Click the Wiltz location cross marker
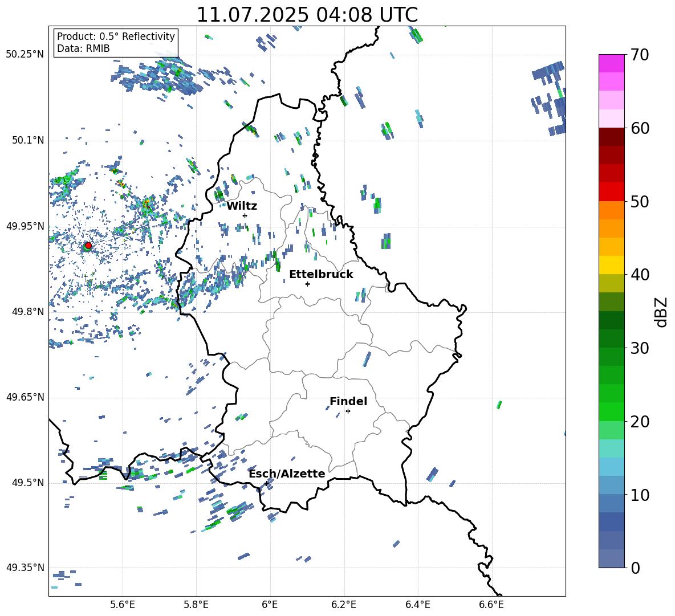The height and width of the screenshot is (616, 675). point(245,215)
